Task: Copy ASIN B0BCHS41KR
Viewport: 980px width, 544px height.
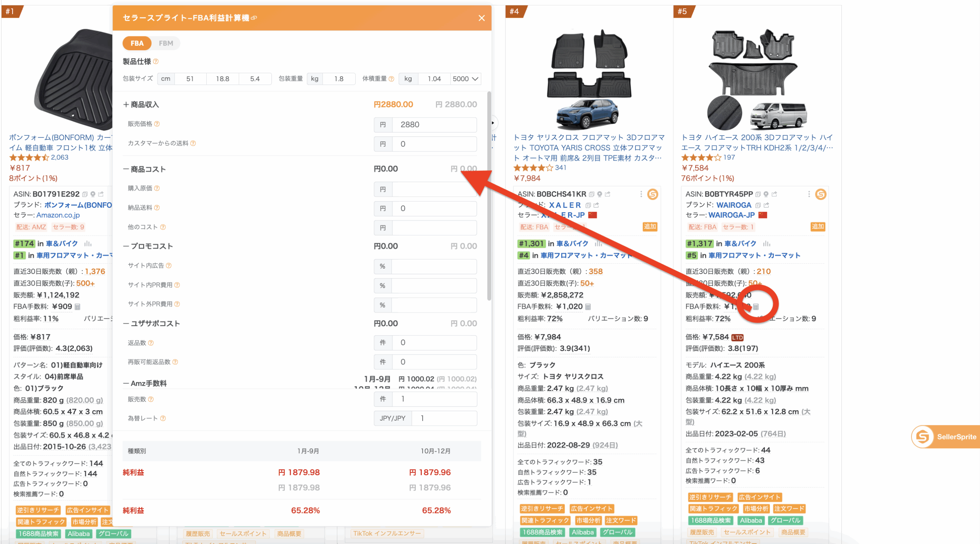Action: click(x=592, y=194)
